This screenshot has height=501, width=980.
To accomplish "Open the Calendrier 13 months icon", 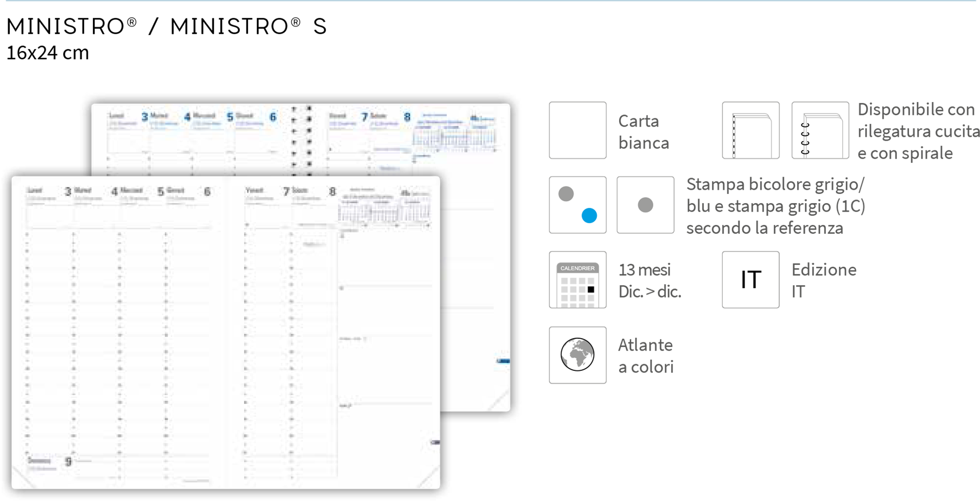I will click(577, 280).
